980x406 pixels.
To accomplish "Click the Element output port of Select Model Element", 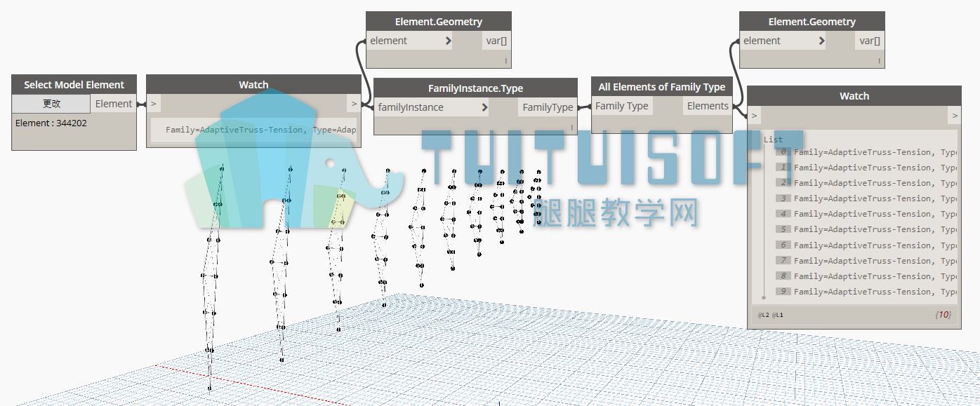I will pos(114,103).
